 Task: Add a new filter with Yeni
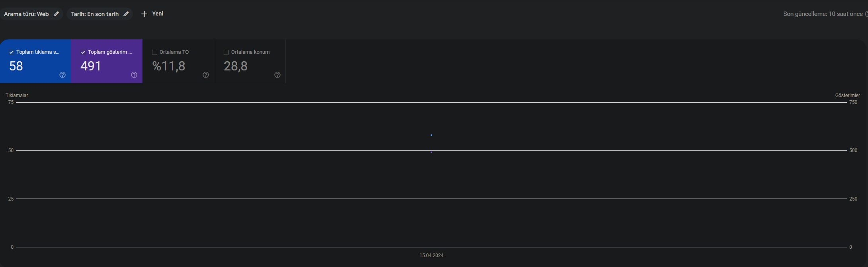point(152,14)
